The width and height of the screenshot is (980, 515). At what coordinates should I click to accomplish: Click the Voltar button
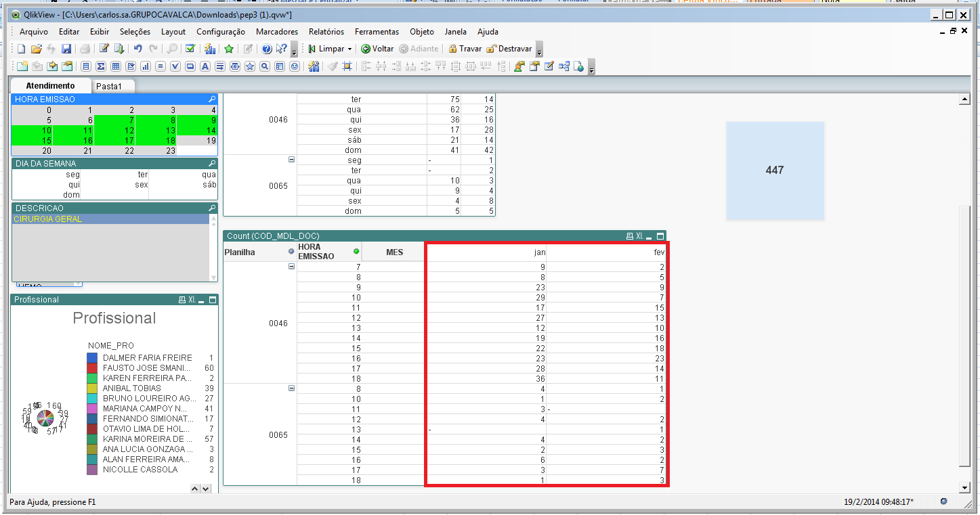coord(377,49)
